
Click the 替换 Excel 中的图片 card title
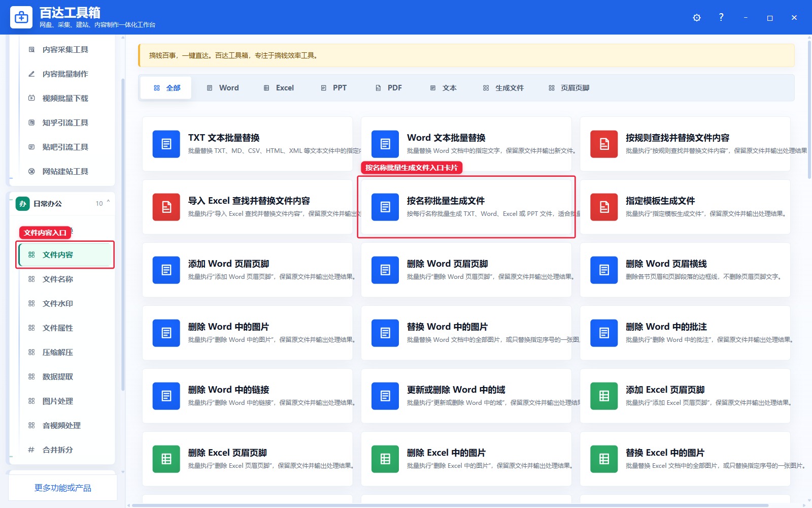click(665, 453)
